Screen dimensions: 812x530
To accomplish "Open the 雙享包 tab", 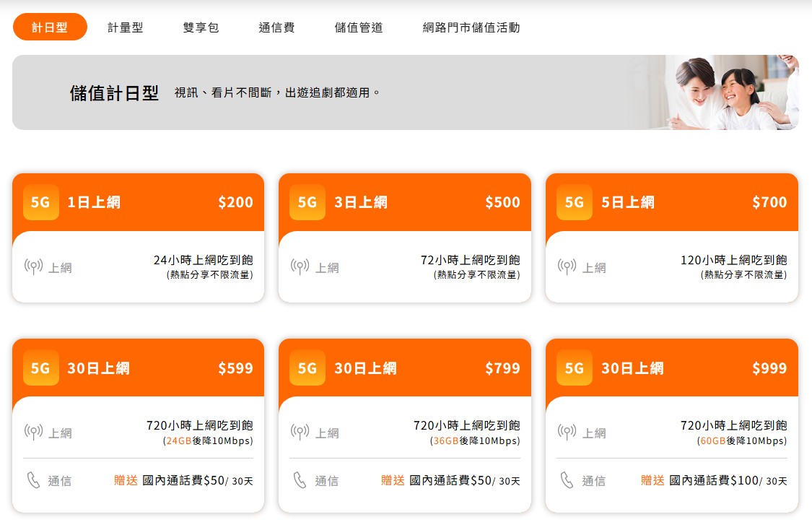I will [x=201, y=27].
